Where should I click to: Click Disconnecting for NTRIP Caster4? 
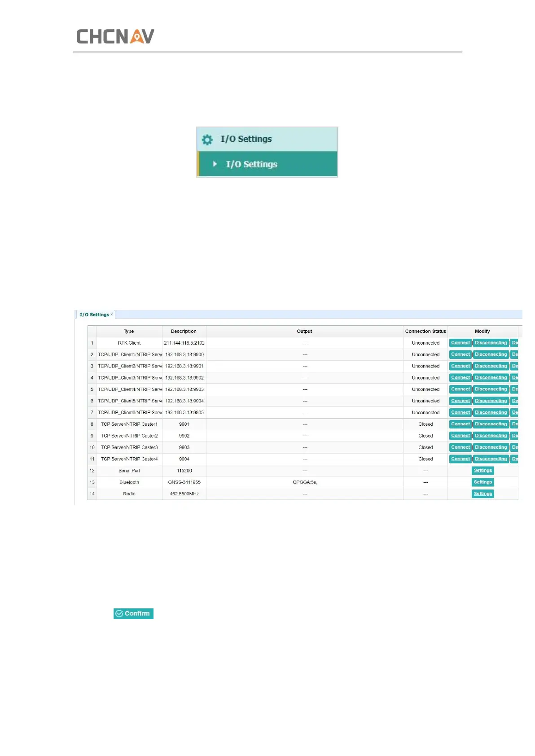pyautogui.click(x=491, y=459)
